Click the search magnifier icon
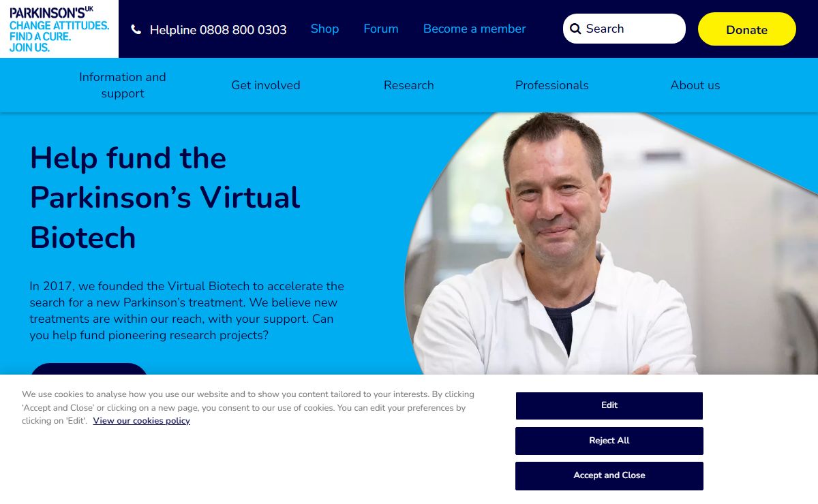The image size is (818, 504). [575, 29]
